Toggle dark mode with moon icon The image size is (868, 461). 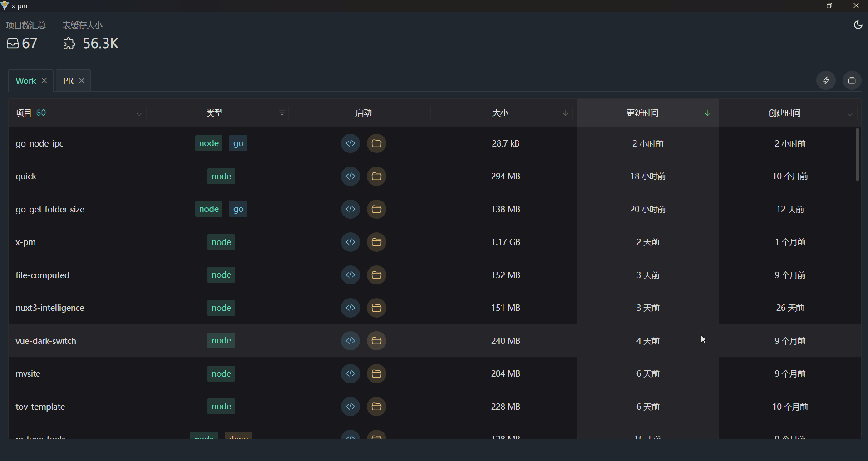[858, 25]
